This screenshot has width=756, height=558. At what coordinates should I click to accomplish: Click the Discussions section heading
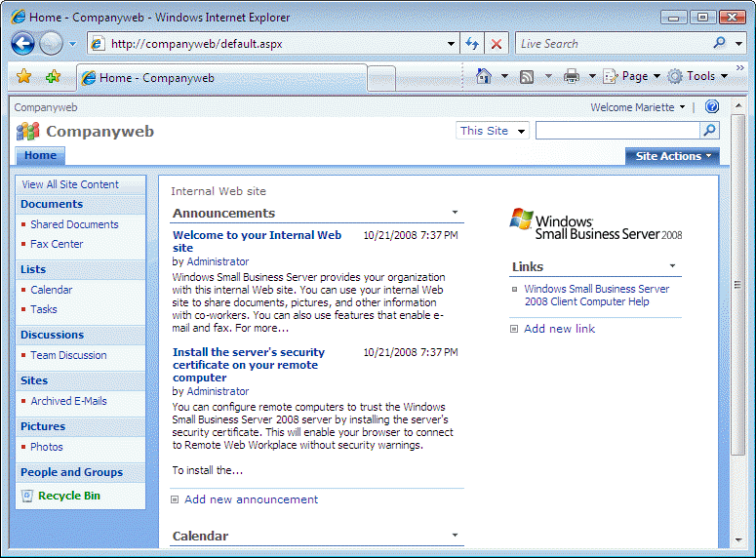click(x=52, y=335)
